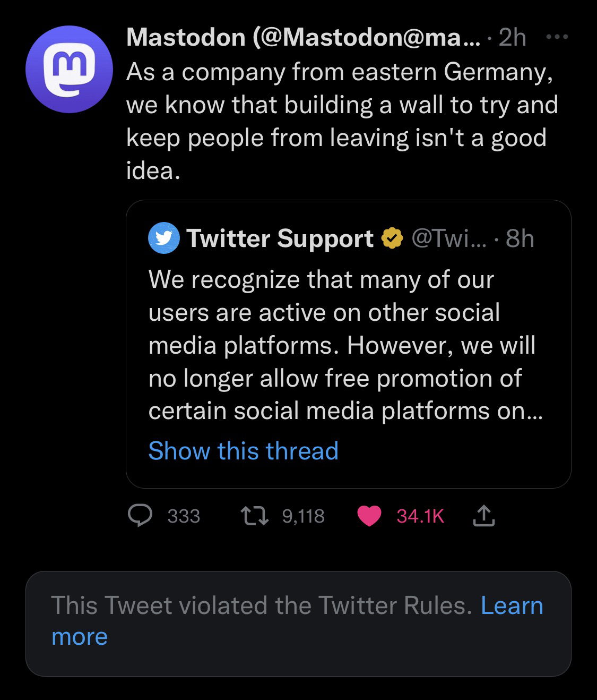Tap the share upload icon
Viewport: 597px width, 700px height.
tap(483, 516)
